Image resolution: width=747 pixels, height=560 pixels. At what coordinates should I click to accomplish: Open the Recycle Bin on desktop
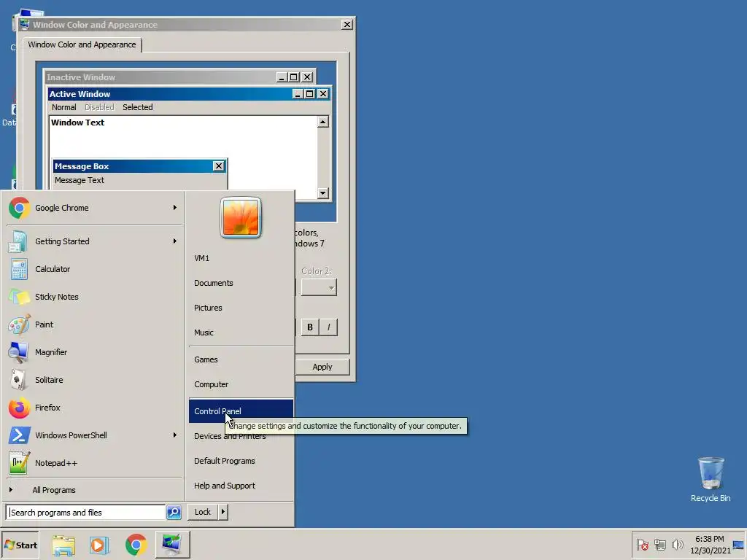(711, 479)
